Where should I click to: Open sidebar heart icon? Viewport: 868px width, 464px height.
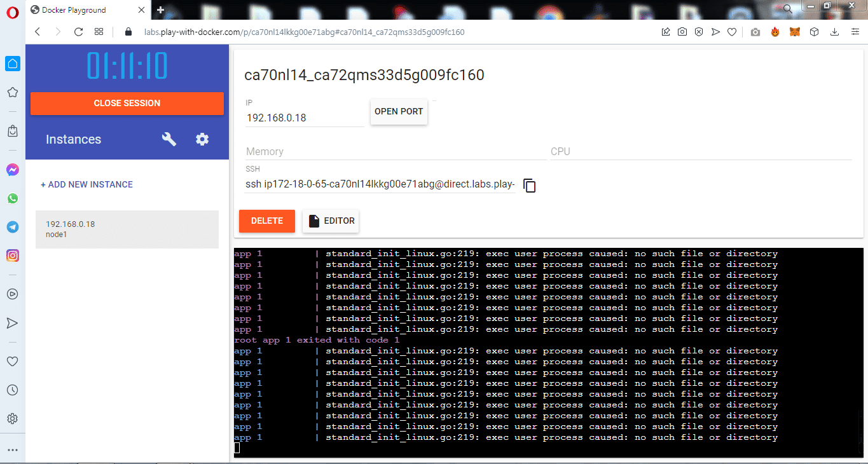12,361
